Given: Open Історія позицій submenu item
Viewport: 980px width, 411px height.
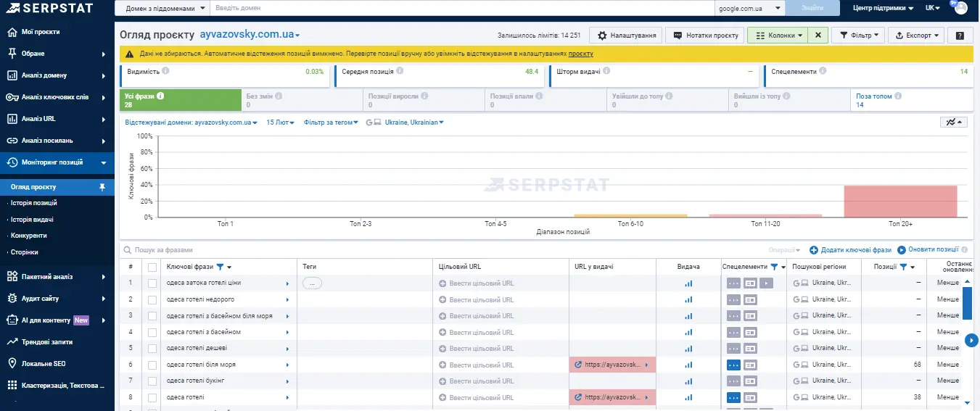Looking at the screenshot, I should coord(34,203).
